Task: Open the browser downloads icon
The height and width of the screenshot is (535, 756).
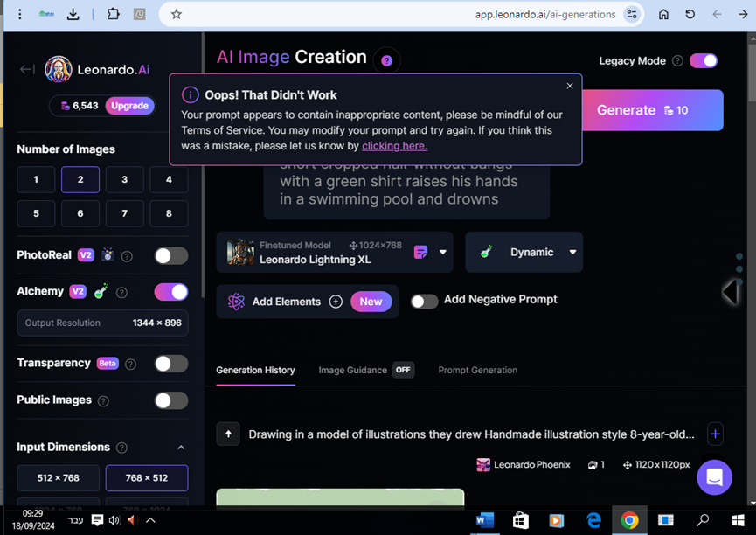Action: (73, 15)
